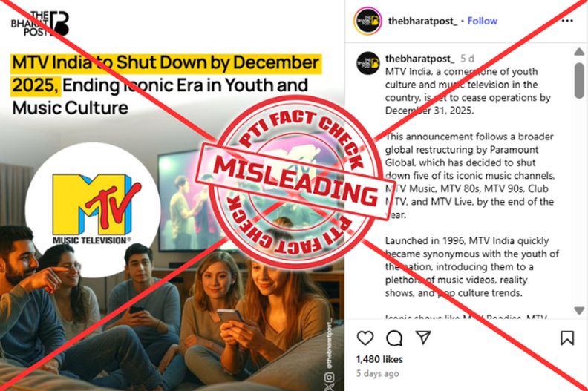This screenshot has width=588, height=391.
Task: Click the PTI Fact Check misleading stamp
Action: pyautogui.click(x=293, y=183)
